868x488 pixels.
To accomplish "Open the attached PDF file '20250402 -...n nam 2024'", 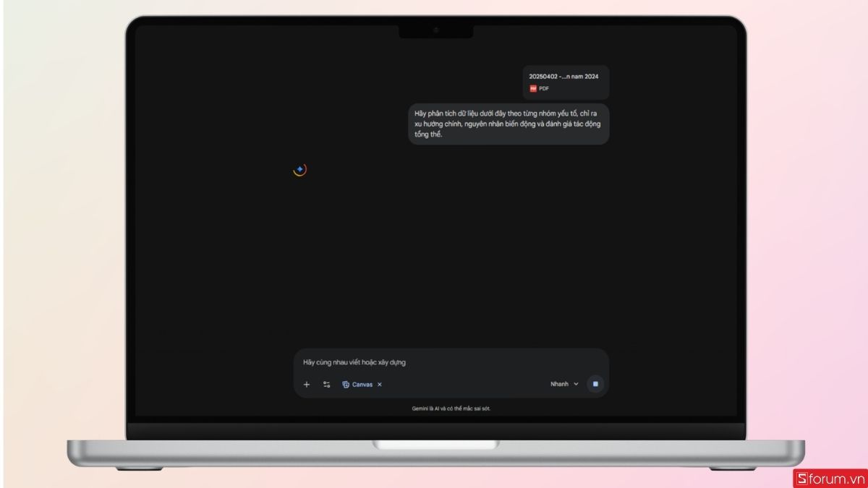I will [x=566, y=82].
